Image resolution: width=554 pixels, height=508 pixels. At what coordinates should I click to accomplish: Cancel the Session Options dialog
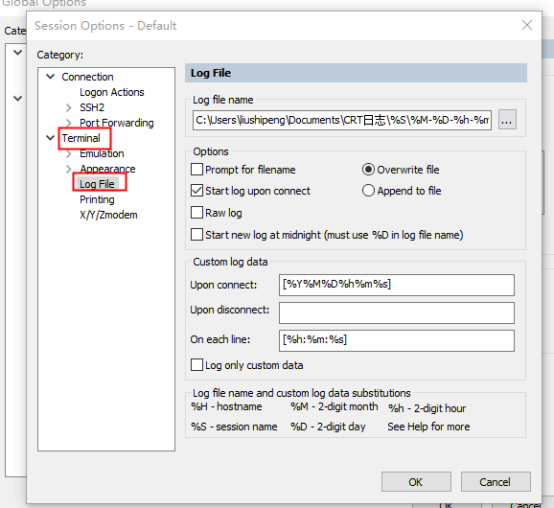point(495,482)
